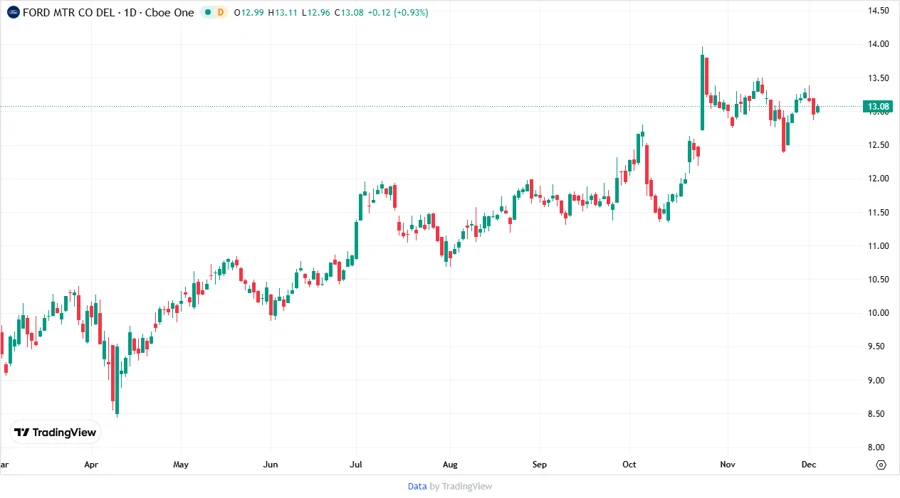This screenshot has width=900, height=498.
Task: Click the low value L12.96
Action: coord(316,12)
